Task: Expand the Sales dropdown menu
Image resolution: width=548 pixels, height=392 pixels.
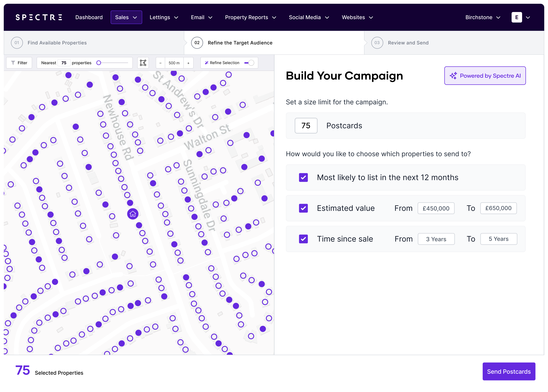Action: click(126, 17)
